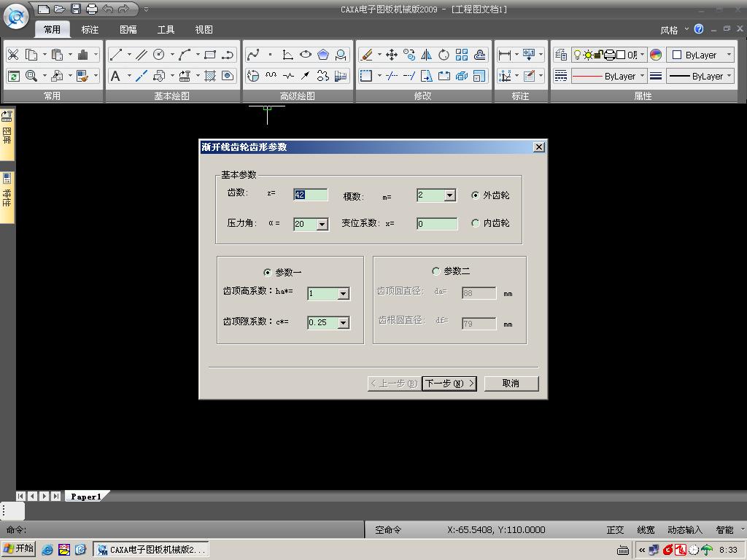Click the 取消 cancel button

click(x=511, y=384)
